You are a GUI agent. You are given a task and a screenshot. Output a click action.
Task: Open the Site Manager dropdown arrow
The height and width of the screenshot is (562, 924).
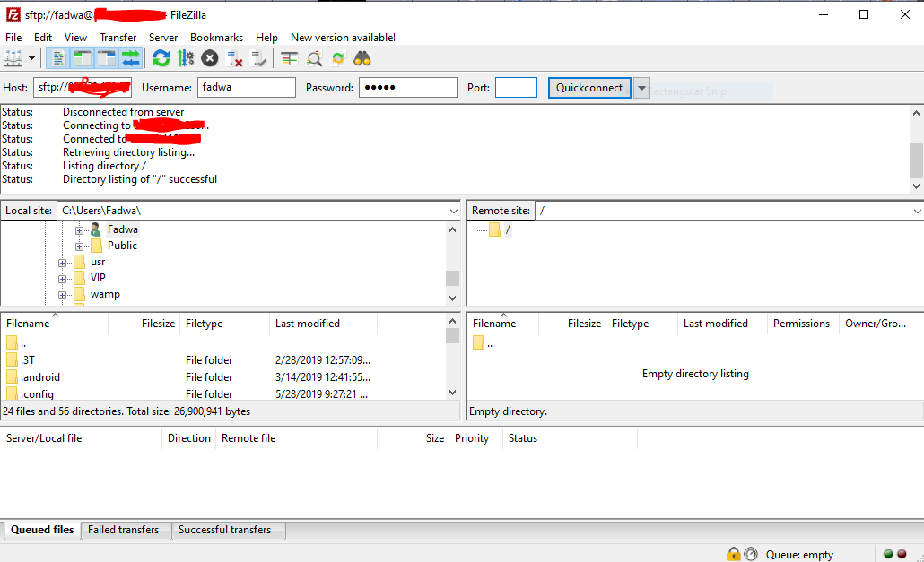click(x=31, y=58)
